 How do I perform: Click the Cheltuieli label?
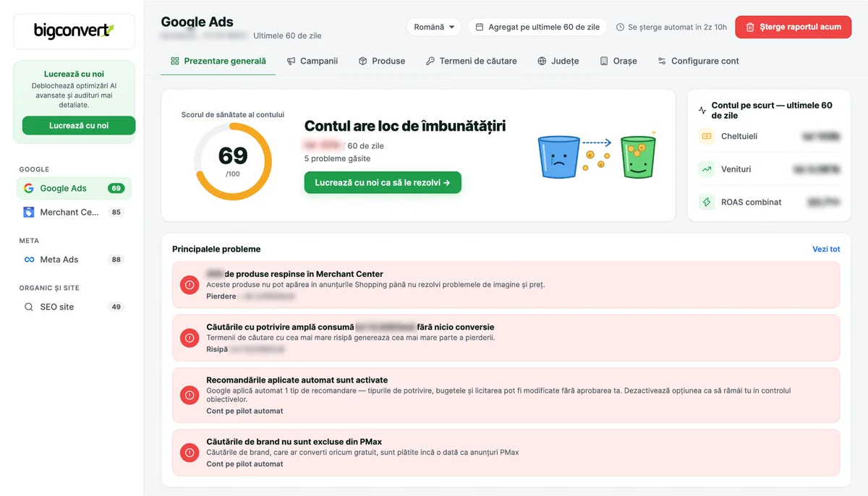tap(739, 136)
